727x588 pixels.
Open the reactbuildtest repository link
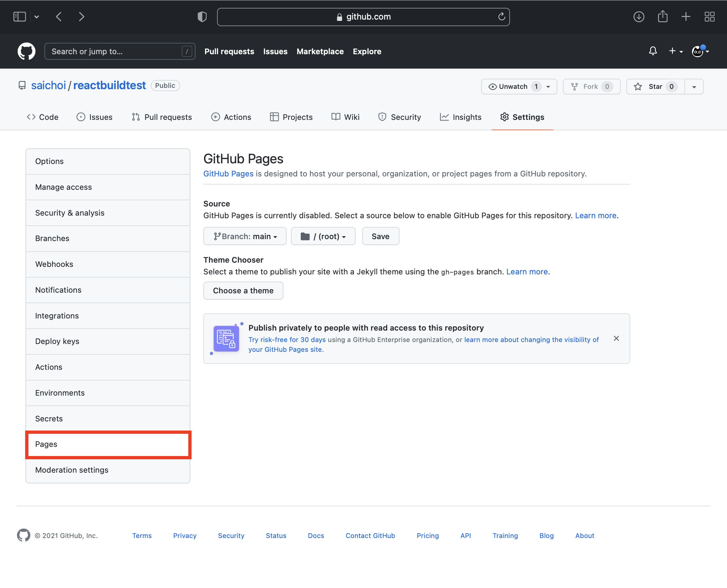click(110, 85)
